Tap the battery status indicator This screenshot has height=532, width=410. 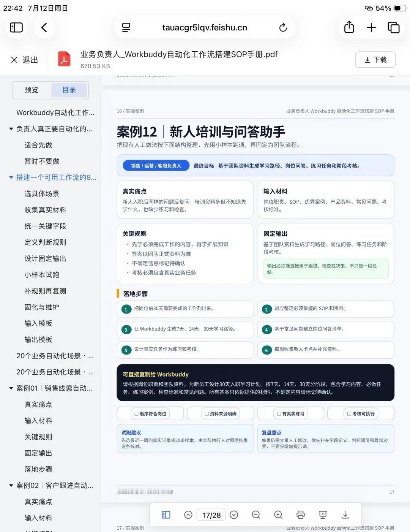[x=399, y=8]
